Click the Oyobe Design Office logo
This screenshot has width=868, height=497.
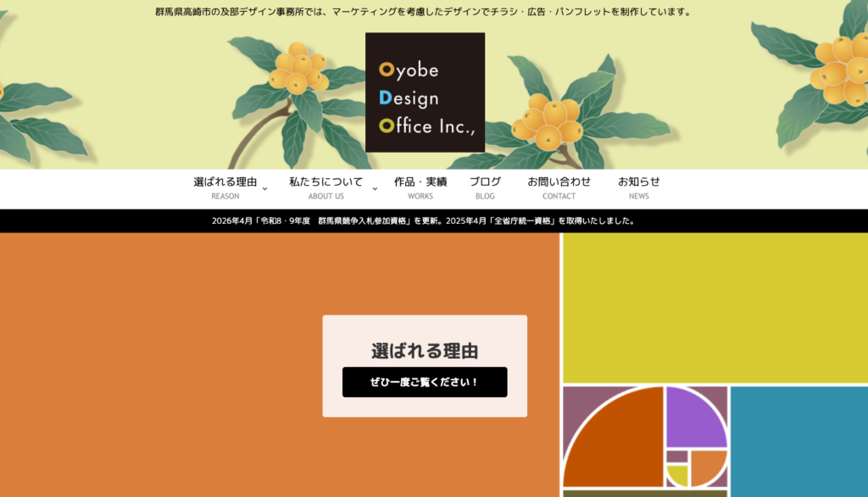[x=425, y=92]
